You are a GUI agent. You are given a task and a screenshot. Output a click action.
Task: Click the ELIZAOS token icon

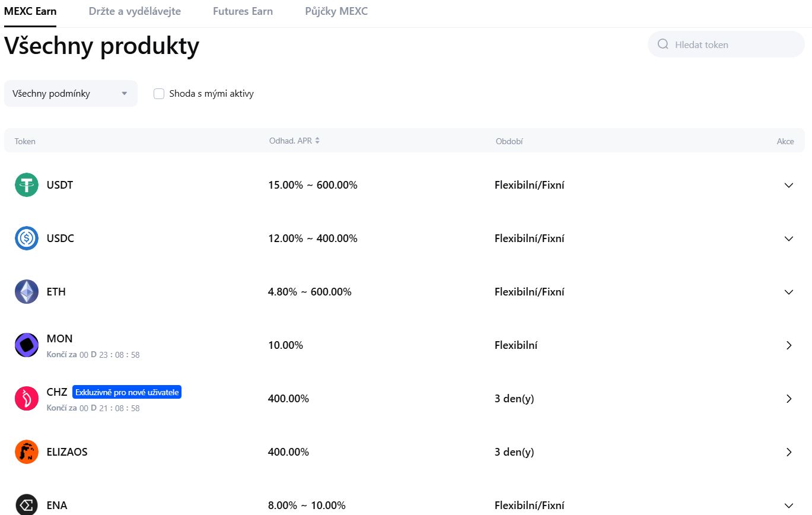(x=27, y=452)
